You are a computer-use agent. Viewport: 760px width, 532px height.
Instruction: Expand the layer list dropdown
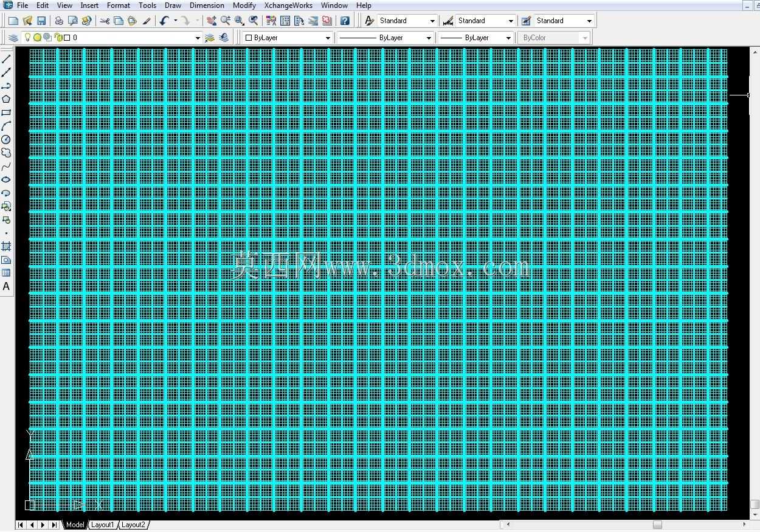pos(198,38)
